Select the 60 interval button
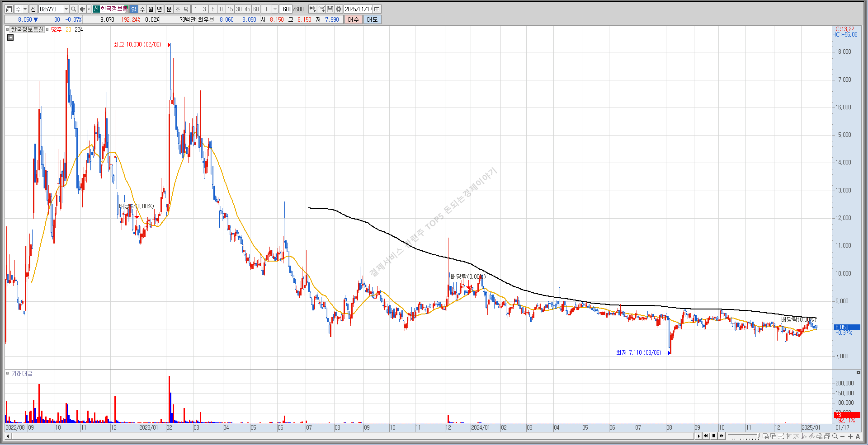The image size is (868, 445). 256,9
